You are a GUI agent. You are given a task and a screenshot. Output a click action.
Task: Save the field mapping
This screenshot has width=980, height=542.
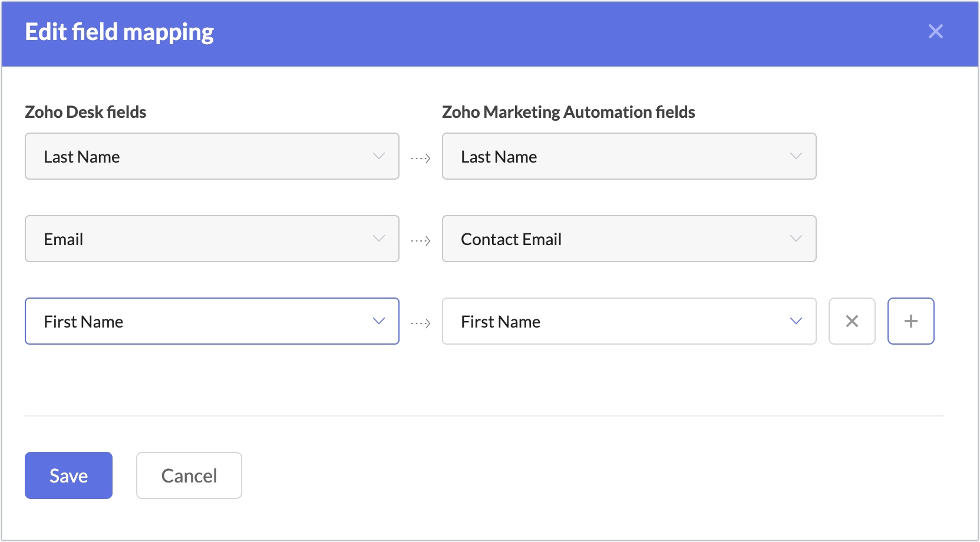click(x=68, y=475)
